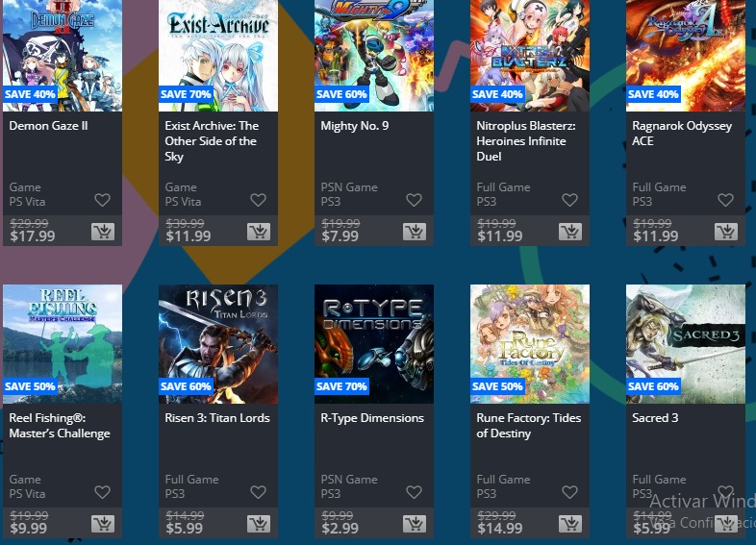756x545 pixels.
Task: Open the R-Type Dimensions cover thumbnail
Action: [373, 344]
